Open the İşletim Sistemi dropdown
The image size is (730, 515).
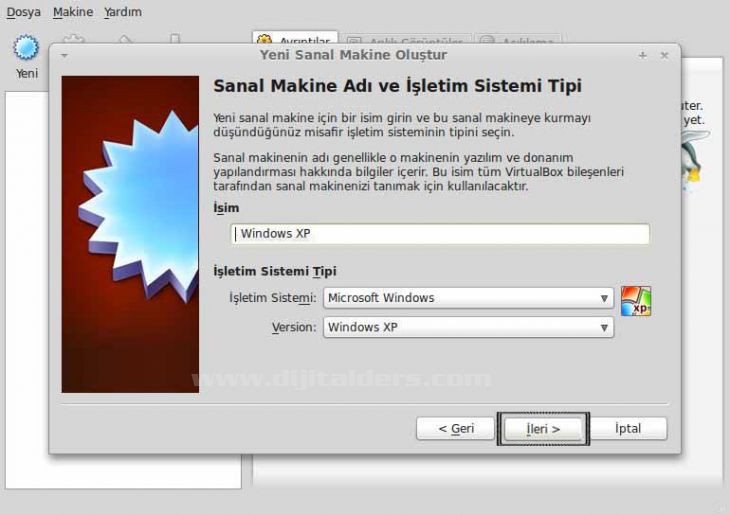click(468, 298)
